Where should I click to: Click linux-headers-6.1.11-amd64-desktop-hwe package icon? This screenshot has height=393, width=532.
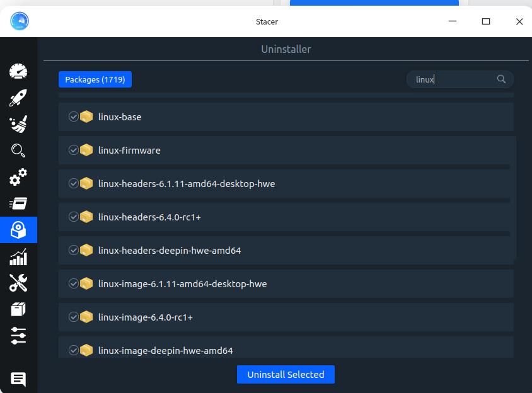point(86,183)
